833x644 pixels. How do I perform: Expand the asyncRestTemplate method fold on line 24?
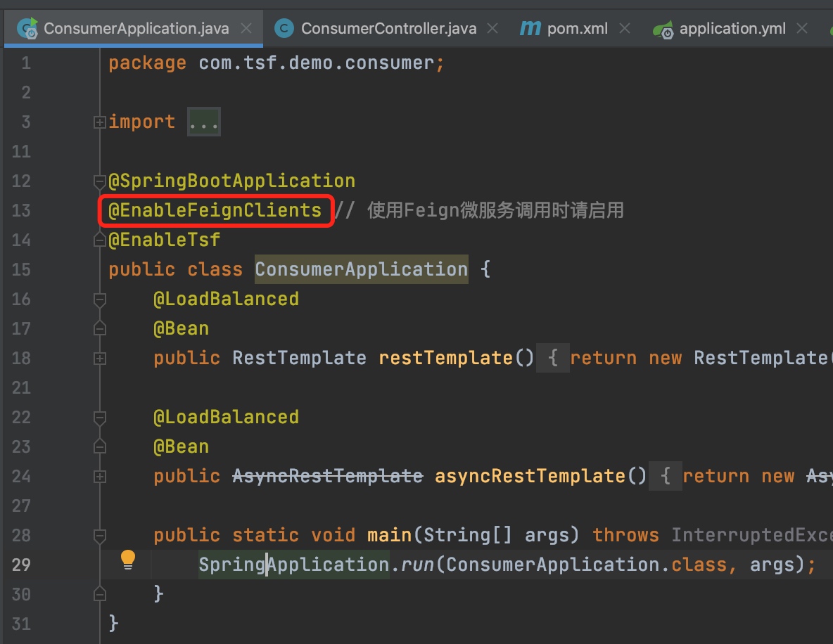click(100, 477)
